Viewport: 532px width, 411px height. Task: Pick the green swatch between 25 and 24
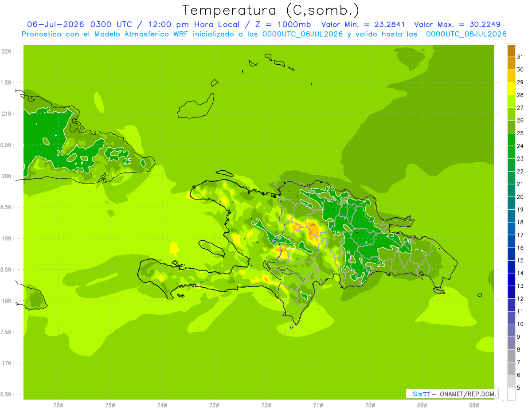[x=511, y=139]
